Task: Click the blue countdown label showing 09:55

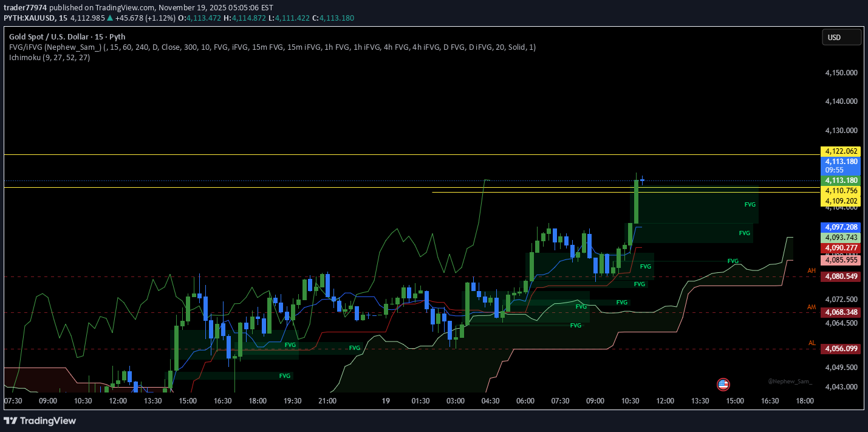Action: click(x=841, y=165)
